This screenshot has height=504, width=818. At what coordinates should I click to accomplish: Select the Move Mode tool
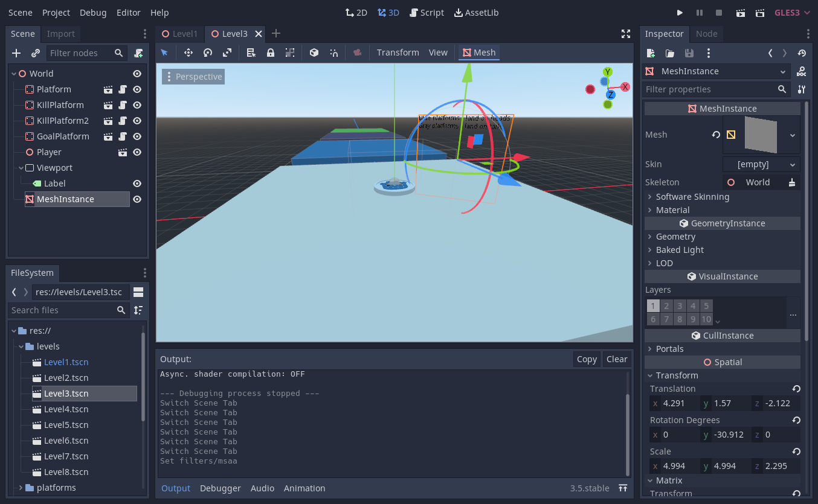(x=188, y=53)
